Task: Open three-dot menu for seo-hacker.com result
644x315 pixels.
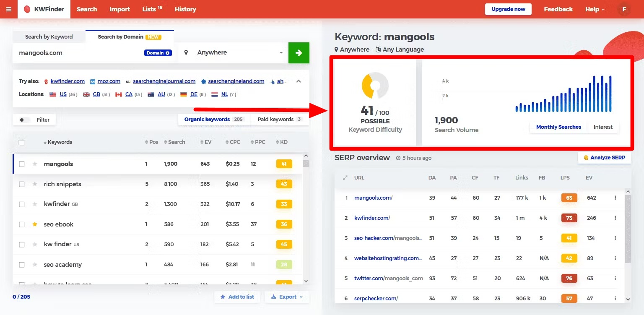Action: click(x=615, y=238)
